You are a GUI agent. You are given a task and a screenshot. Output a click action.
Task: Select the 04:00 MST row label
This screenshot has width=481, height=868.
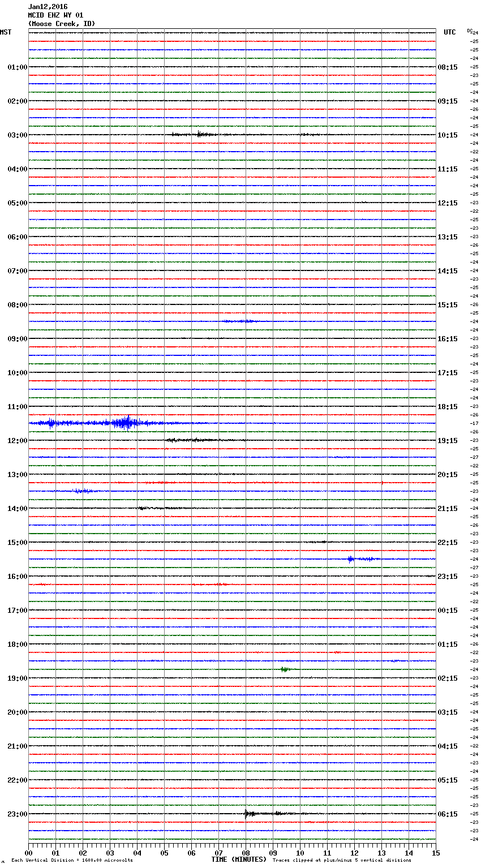click(x=18, y=169)
